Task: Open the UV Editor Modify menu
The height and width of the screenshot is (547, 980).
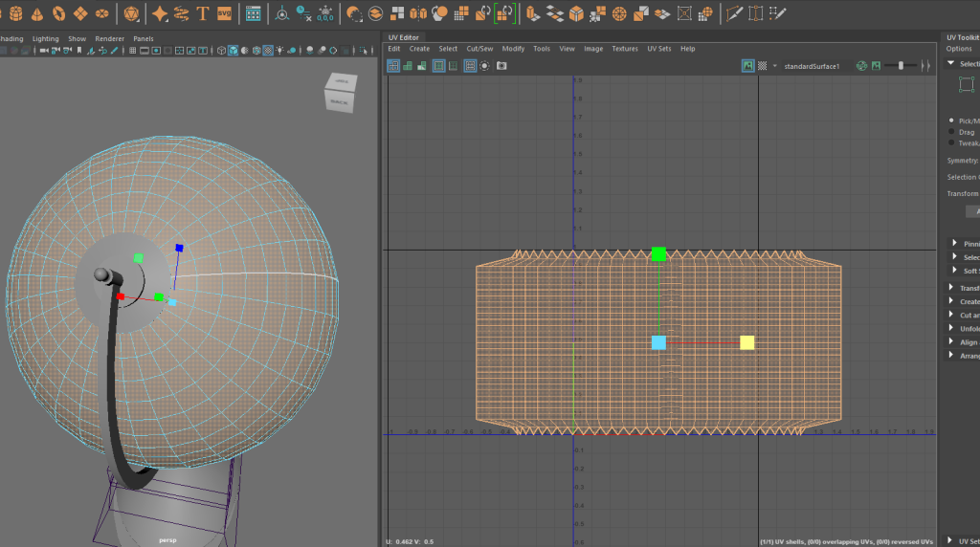Action: click(x=513, y=49)
